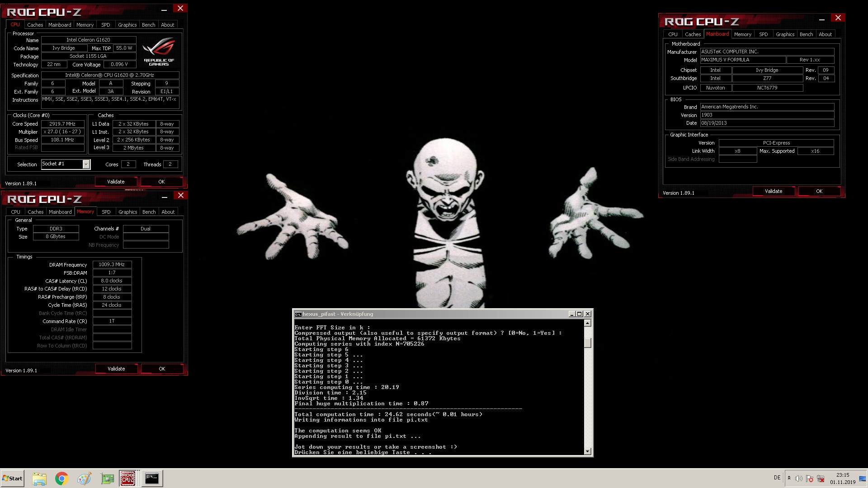
Task: Open Graphics tab in Mainboard window
Action: tap(785, 34)
